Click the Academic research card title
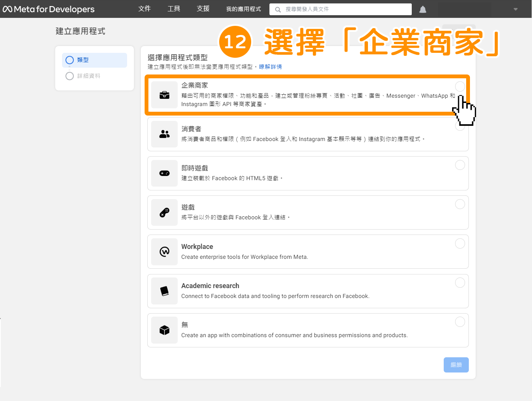Viewport: 532px width, 401px height. (210, 286)
